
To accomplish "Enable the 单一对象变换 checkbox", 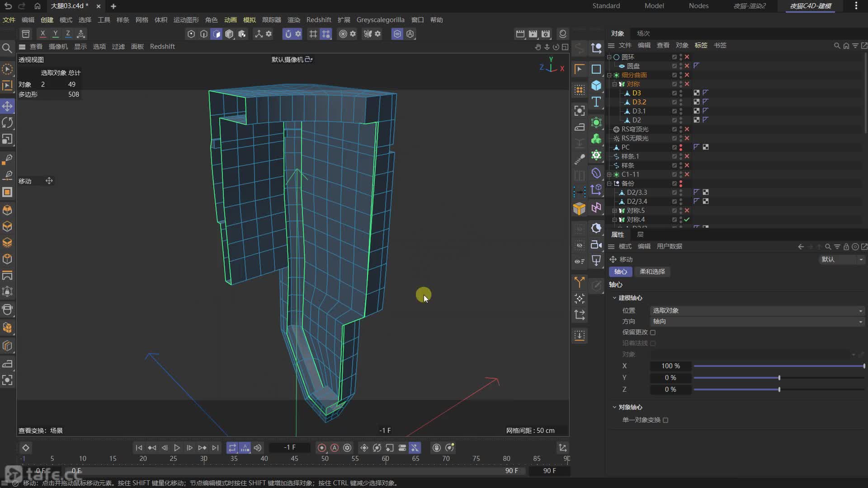I will coord(665,420).
